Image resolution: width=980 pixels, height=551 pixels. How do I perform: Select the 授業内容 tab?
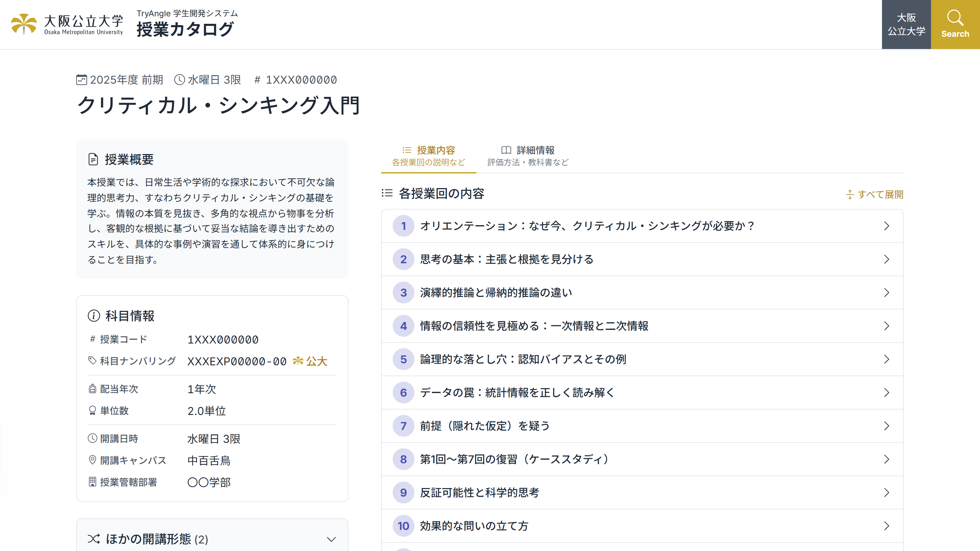click(428, 155)
